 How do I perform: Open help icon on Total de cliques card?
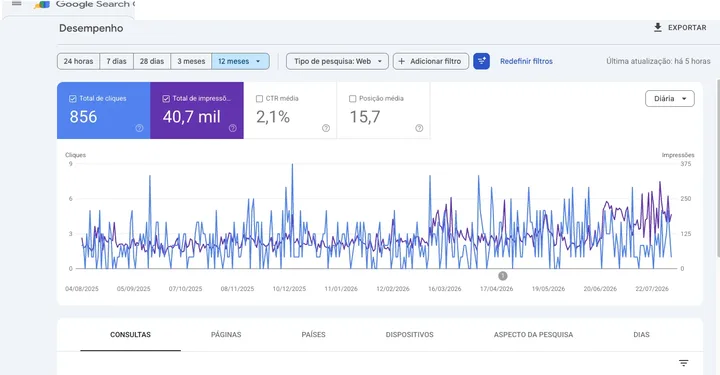coord(139,128)
